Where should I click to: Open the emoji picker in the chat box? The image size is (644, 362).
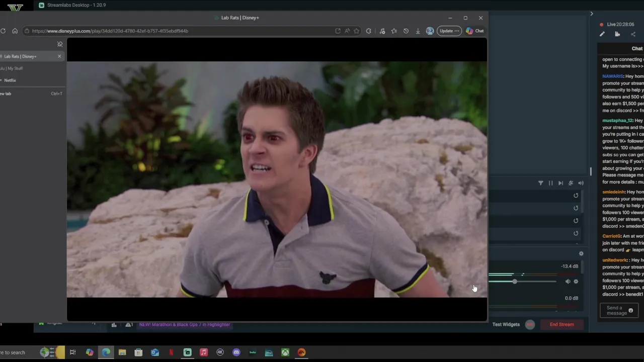pyautogui.click(x=630, y=311)
